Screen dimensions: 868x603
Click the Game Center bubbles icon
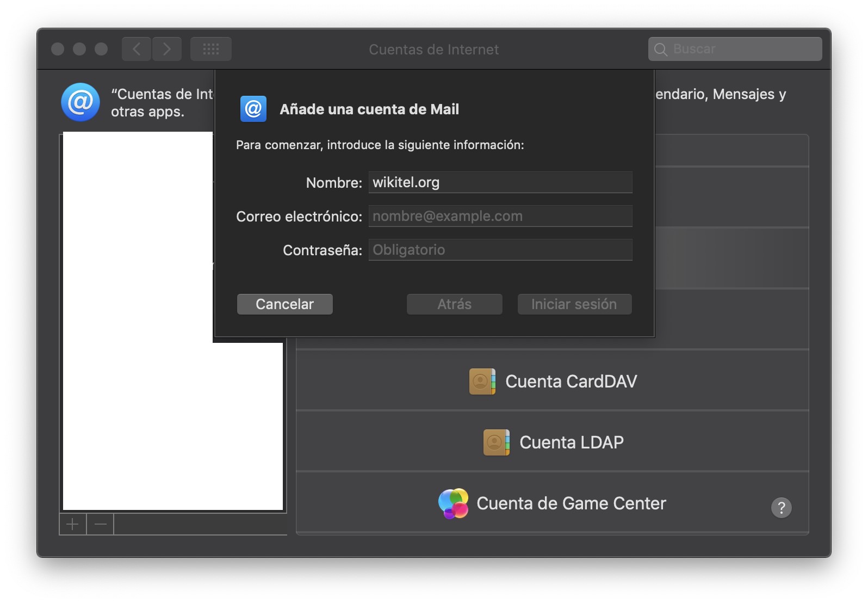pyautogui.click(x=454, y=503)
